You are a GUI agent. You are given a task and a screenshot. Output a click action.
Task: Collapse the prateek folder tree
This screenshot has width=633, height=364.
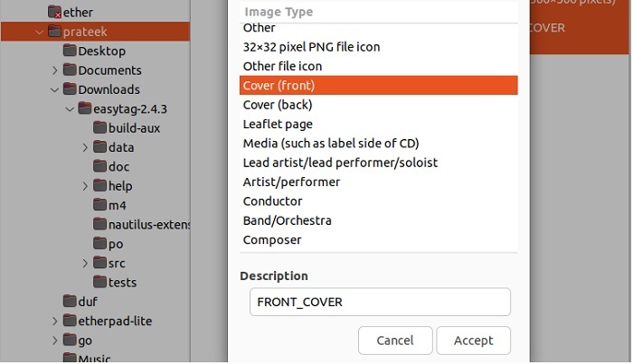(x=39, y=33)
